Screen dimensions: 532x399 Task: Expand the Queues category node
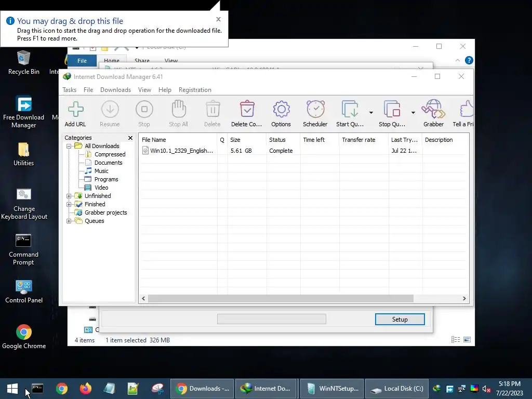tap(69, 221)
